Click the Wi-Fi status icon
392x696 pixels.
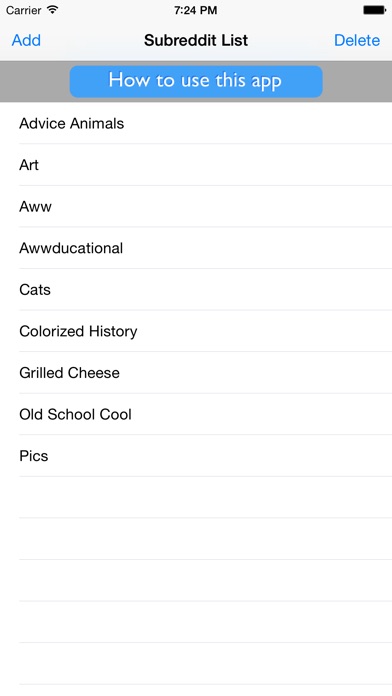(x=53, y=10)
